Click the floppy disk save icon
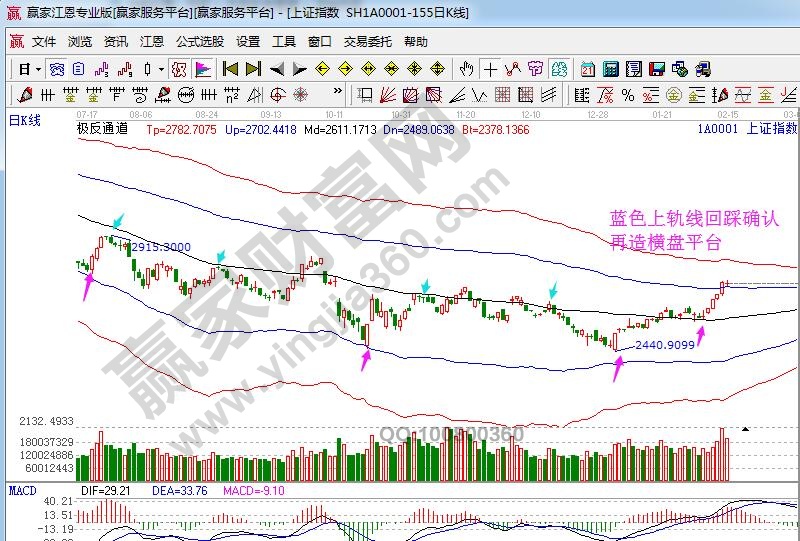The image size is (800, 541). pos(657,69)
